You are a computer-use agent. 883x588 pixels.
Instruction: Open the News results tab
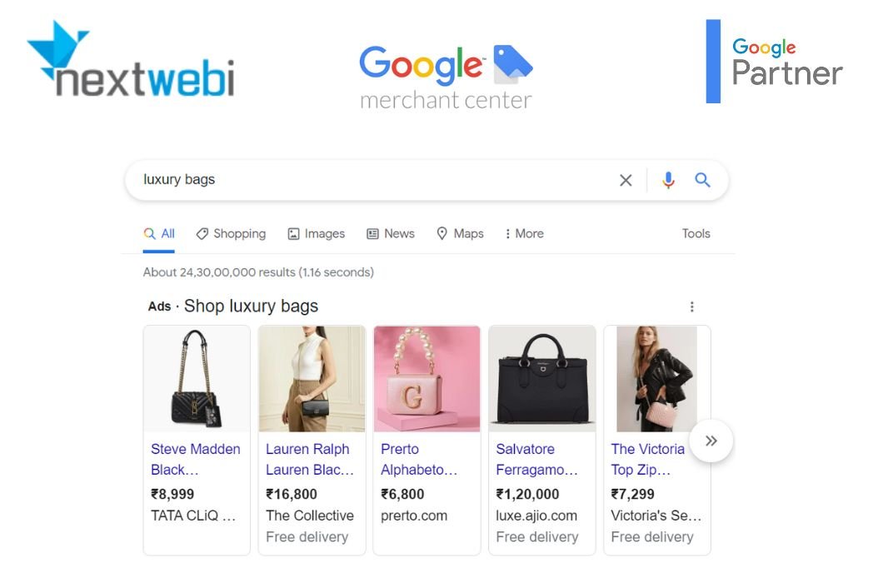[390, 233]
